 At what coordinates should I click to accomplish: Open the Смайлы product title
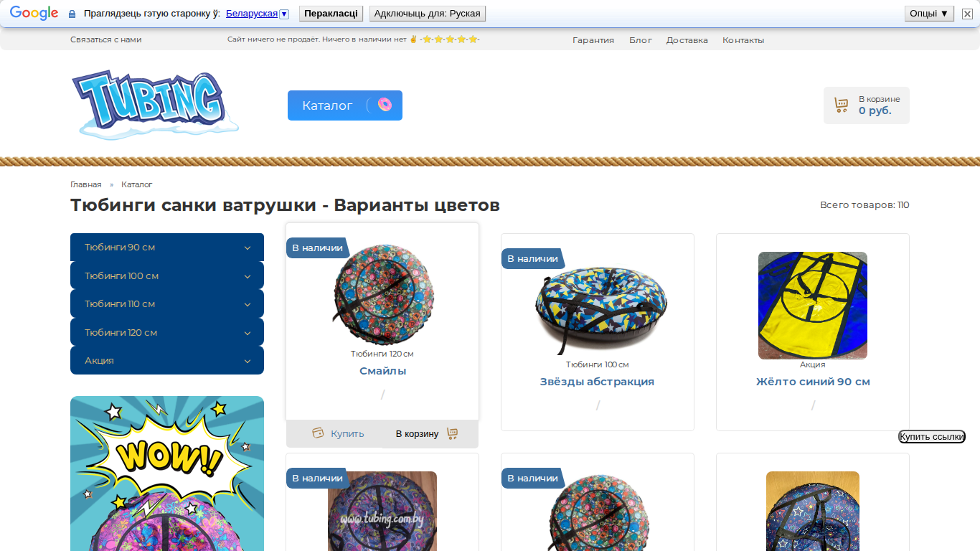click(x=382, y=371)
